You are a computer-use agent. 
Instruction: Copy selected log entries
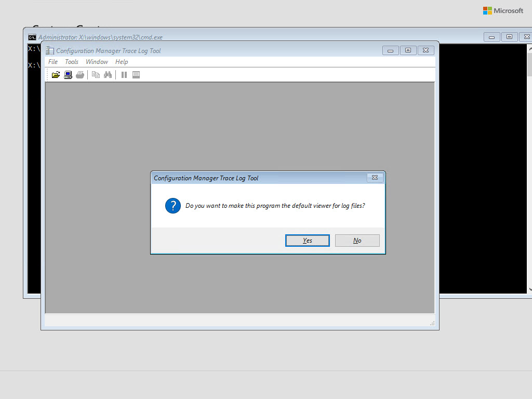pos(96,74)
